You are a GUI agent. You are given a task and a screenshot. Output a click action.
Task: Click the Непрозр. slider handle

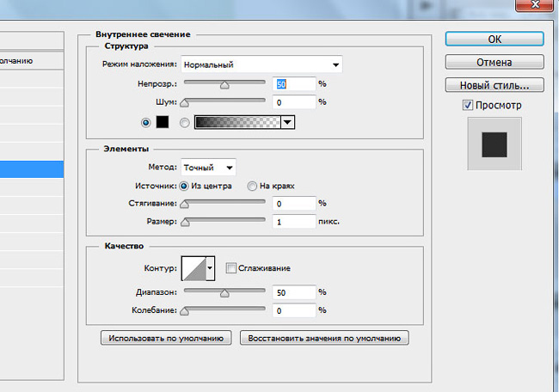(x=224, y=85)
